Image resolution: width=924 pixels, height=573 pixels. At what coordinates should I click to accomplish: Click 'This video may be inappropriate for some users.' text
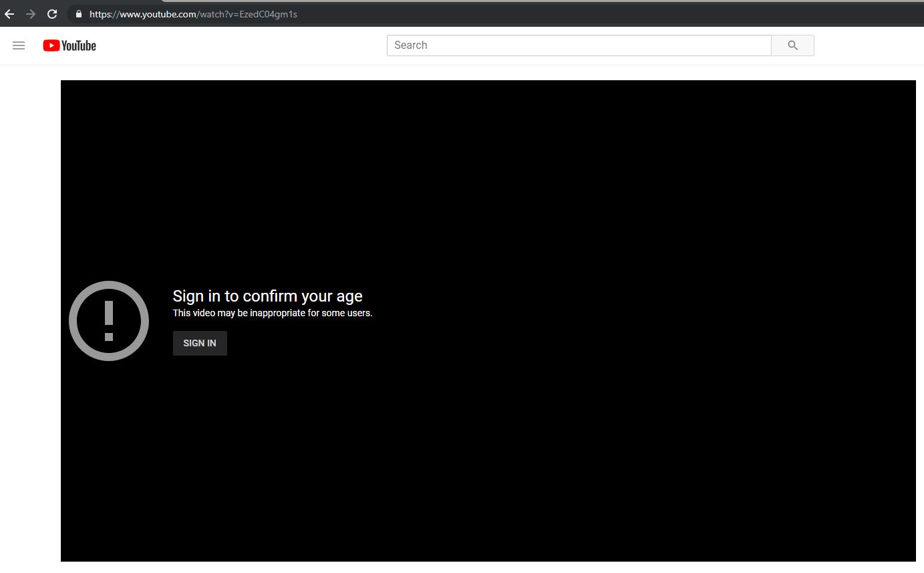[x=273, y=313]
